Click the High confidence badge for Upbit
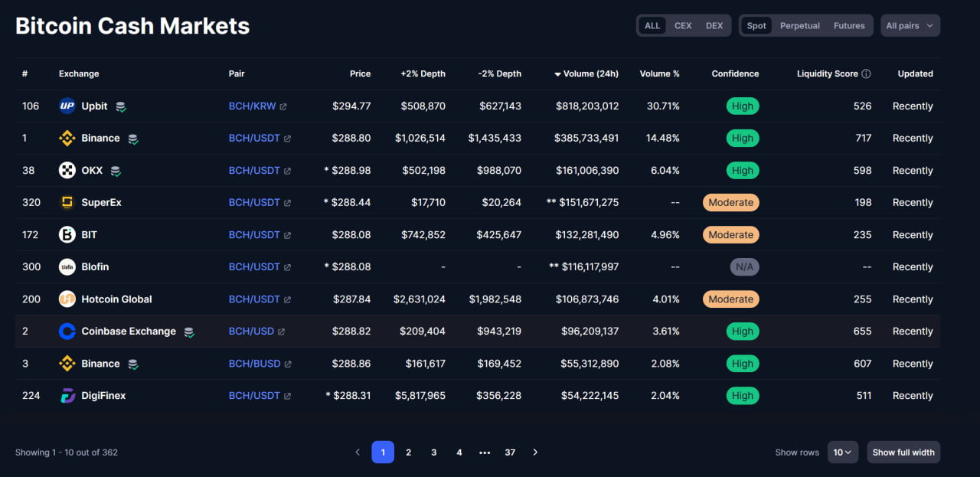The height and width of the screenshot is (477, 980). click(x=743, y=106)
